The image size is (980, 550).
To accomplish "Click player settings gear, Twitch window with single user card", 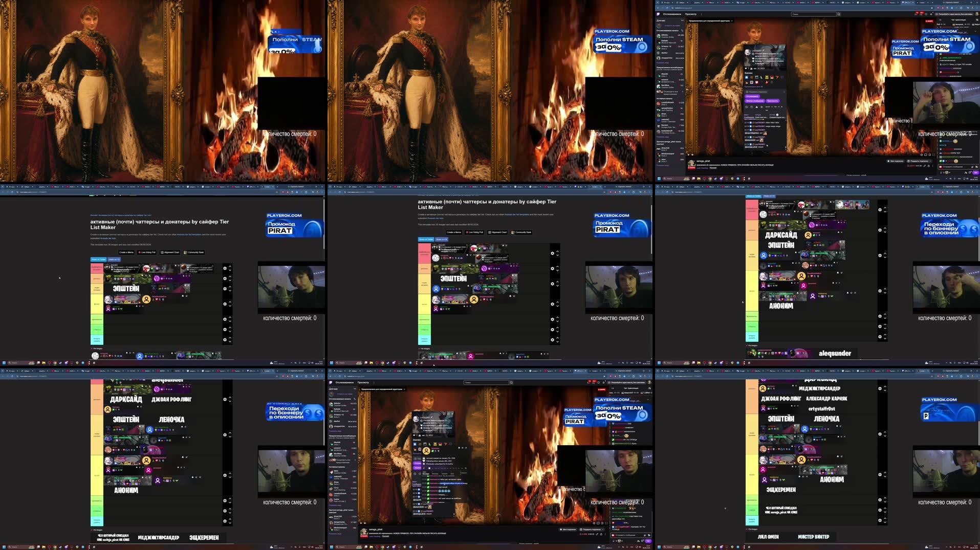I will (x=922, y=155).
